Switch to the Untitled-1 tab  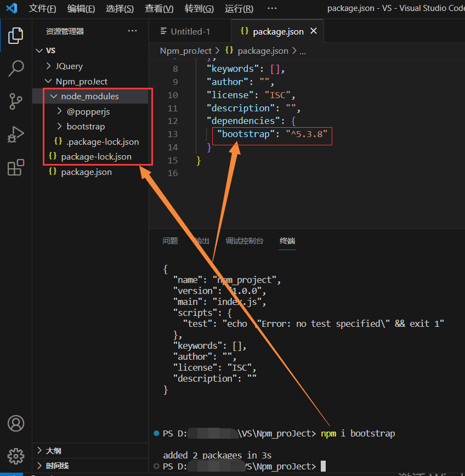coord(190,31)
